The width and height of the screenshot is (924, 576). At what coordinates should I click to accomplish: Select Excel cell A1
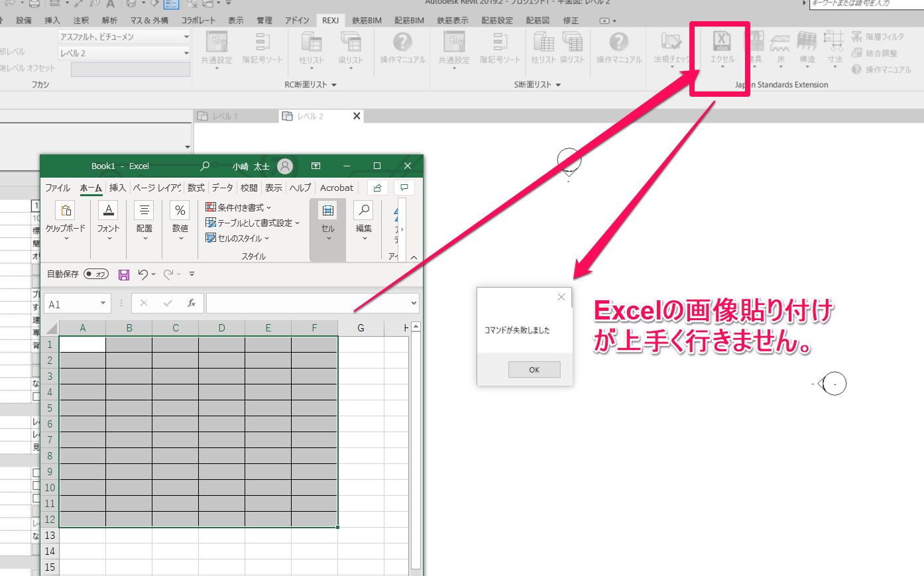[82, 344]
